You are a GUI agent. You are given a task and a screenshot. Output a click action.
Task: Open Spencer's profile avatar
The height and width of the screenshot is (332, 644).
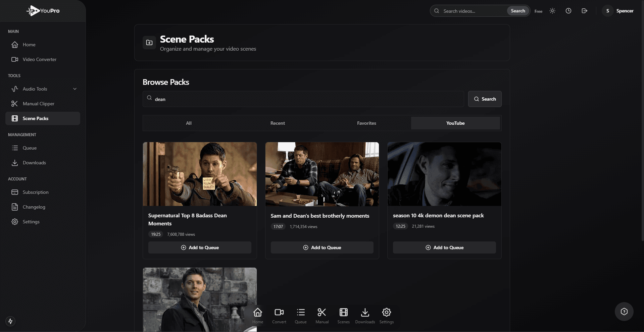(x=607, y=11)
